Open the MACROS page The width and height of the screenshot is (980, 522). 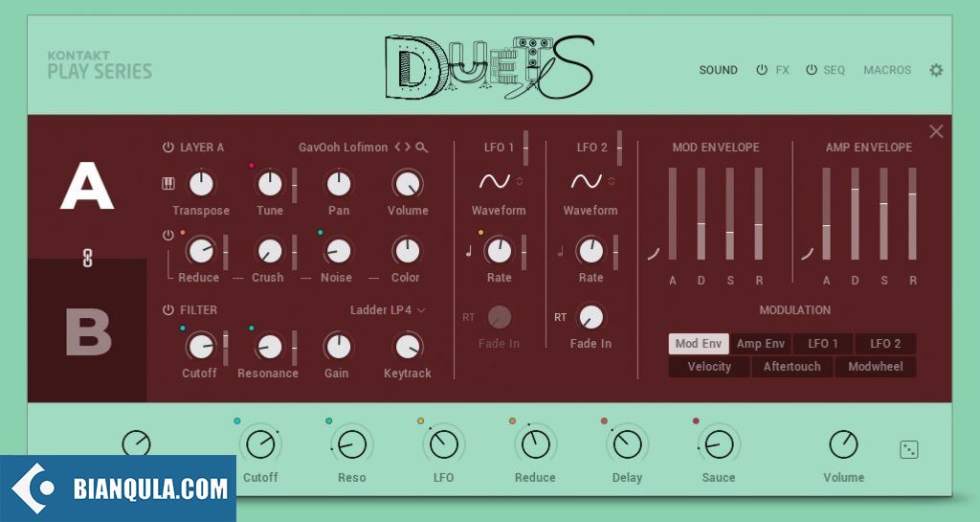click(887, 70)
